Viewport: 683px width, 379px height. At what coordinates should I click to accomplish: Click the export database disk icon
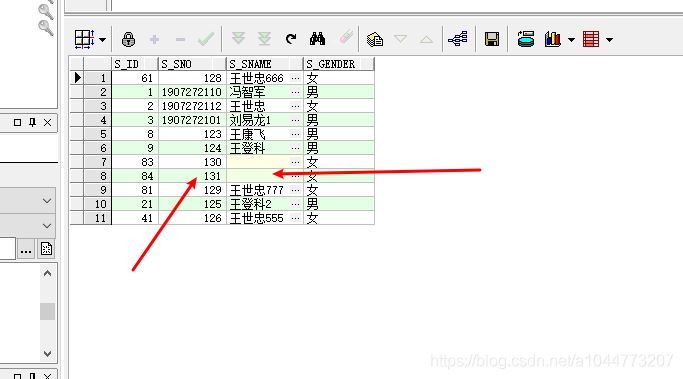pyautogui.click(x=526, y=39)
